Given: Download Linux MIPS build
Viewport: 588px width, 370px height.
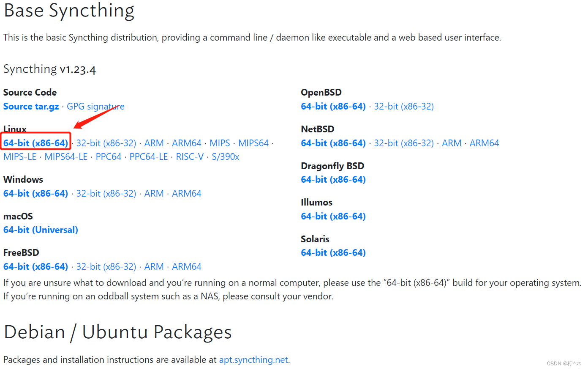Looking at the screenshot, I should pos(220,143).
